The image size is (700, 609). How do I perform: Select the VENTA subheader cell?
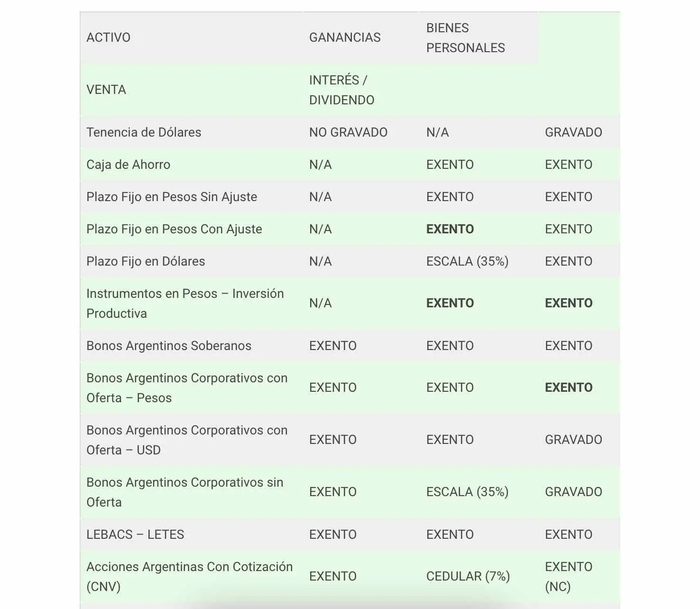coord(106,90)
